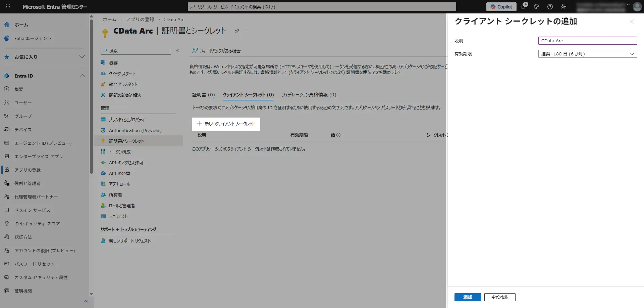Open the 有効期限 dropdown
The width and height of the screenshot is (644, 308).
[x=588, y=54]
